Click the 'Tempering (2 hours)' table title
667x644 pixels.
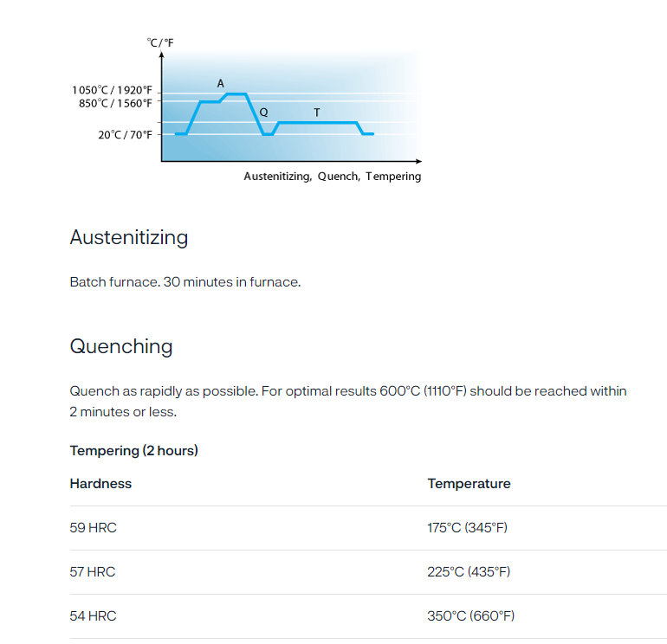pos(134,451)
